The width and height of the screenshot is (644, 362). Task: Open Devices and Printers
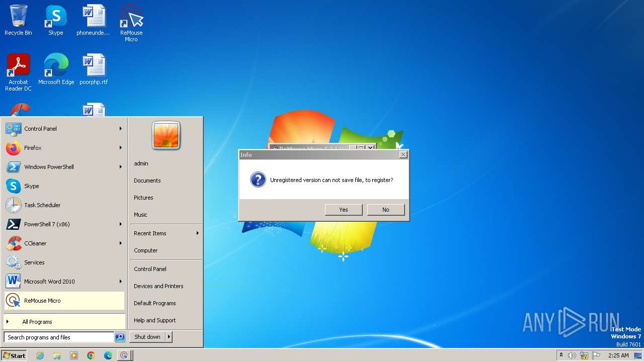coord(158,286)
